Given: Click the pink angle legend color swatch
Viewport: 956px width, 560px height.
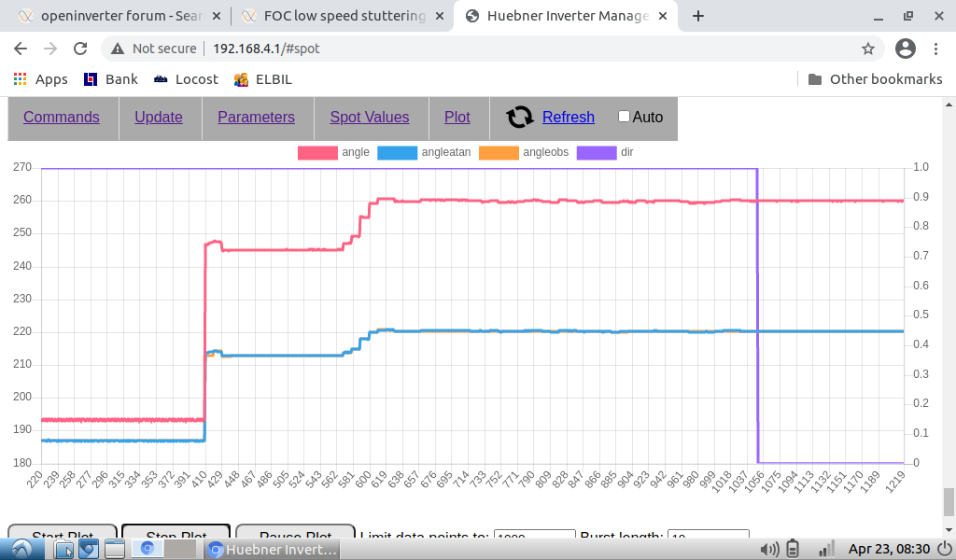Looking at the screenshot, I should pyautogui.click(x=316, y=152).
